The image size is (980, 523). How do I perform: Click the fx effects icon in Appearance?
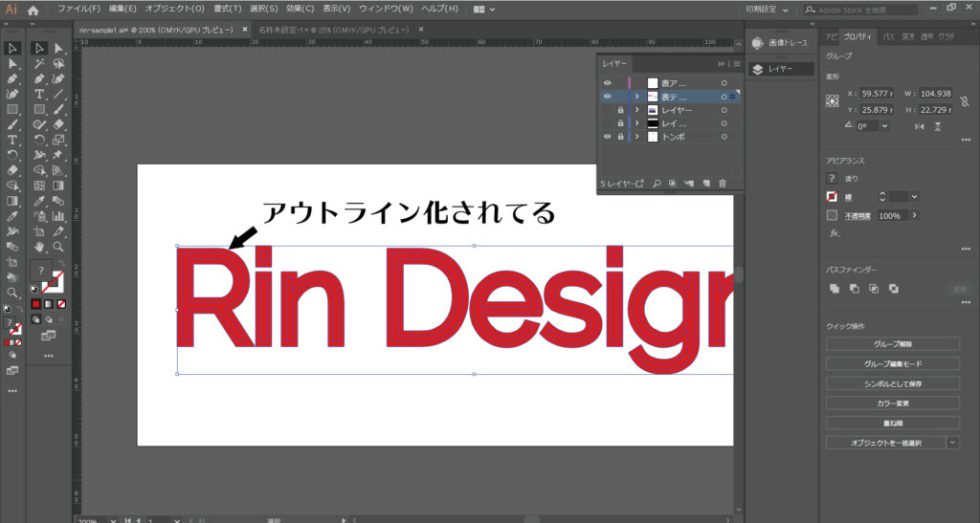click(835, 232)
